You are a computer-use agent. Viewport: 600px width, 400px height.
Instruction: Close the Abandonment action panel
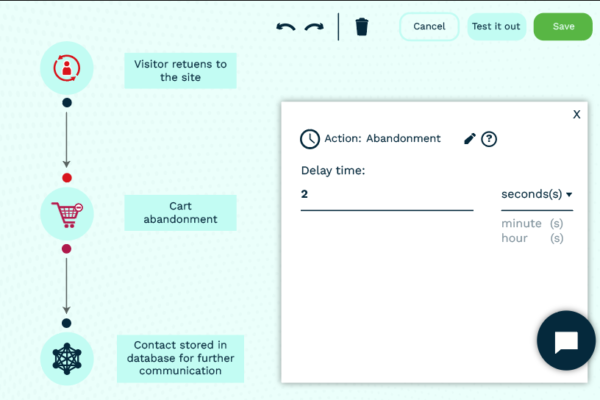click(x=576, y=114)
